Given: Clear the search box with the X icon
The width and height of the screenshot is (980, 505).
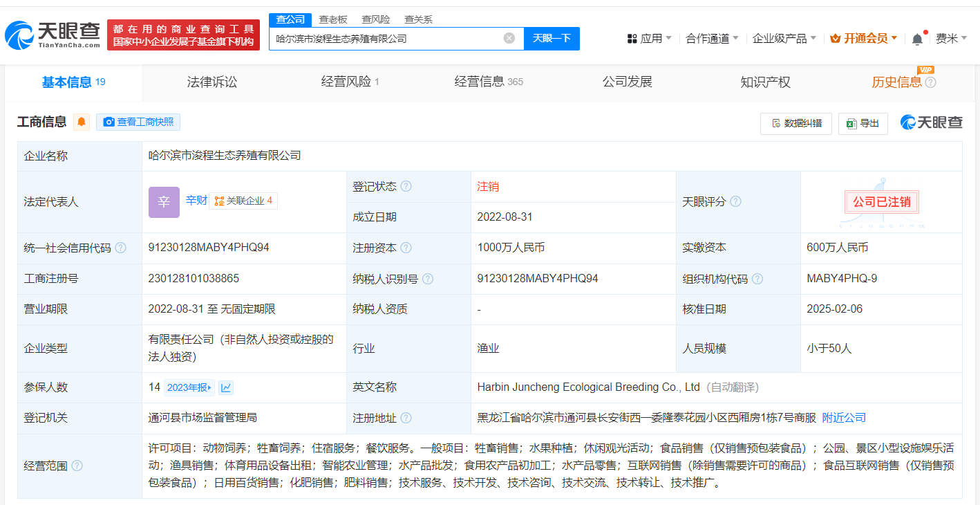Looking at the screenshot, I should coord(509,38).
